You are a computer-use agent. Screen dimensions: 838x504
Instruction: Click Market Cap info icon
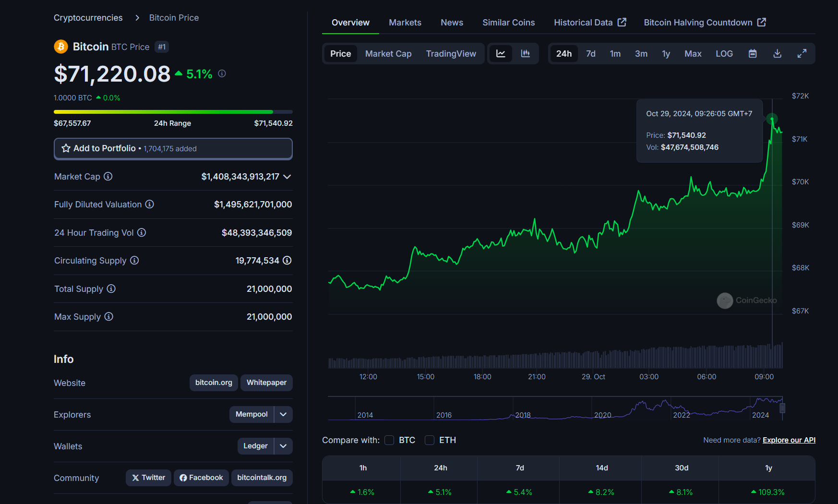[108, 177]
